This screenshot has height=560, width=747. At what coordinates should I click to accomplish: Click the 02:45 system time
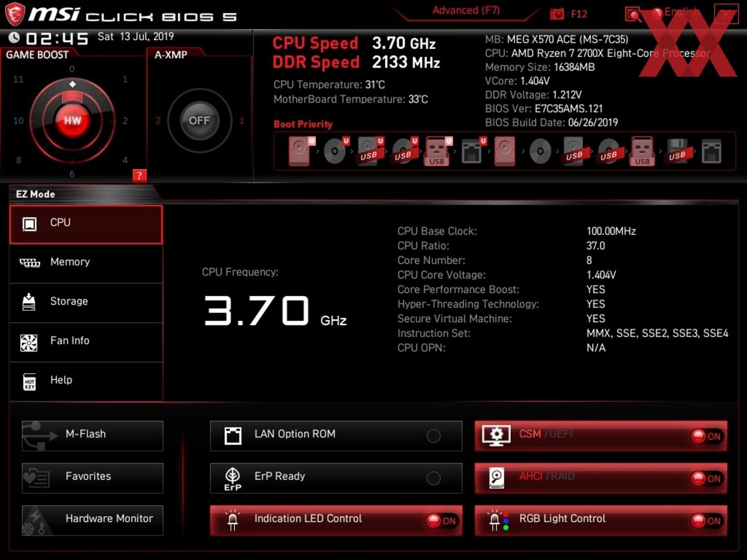point(57,38)
